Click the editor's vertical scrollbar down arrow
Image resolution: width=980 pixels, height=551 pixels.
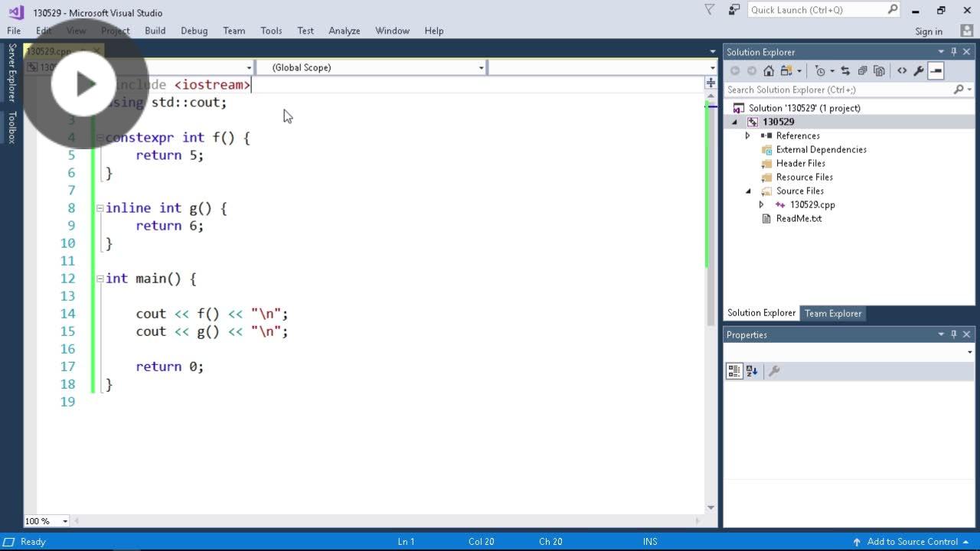click(x=711, y=507)
